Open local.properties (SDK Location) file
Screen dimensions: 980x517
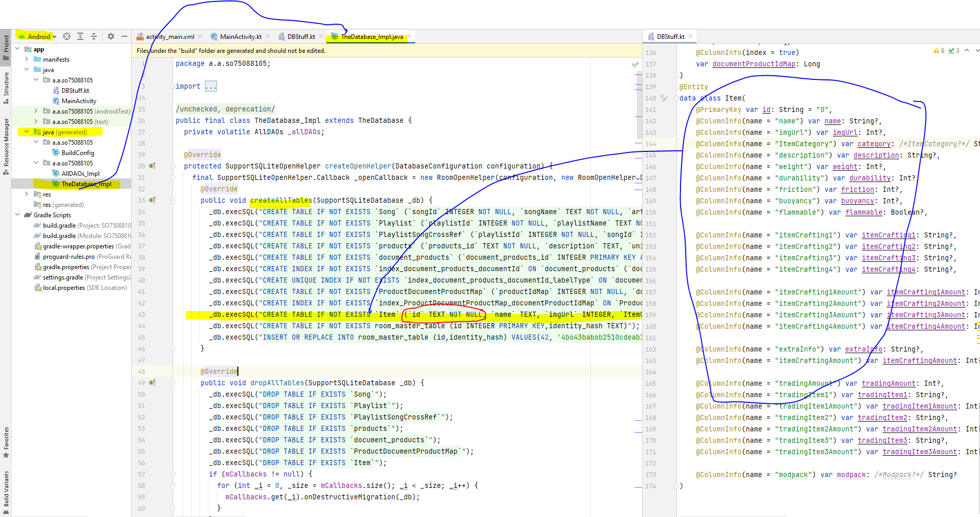coord(80,288)
